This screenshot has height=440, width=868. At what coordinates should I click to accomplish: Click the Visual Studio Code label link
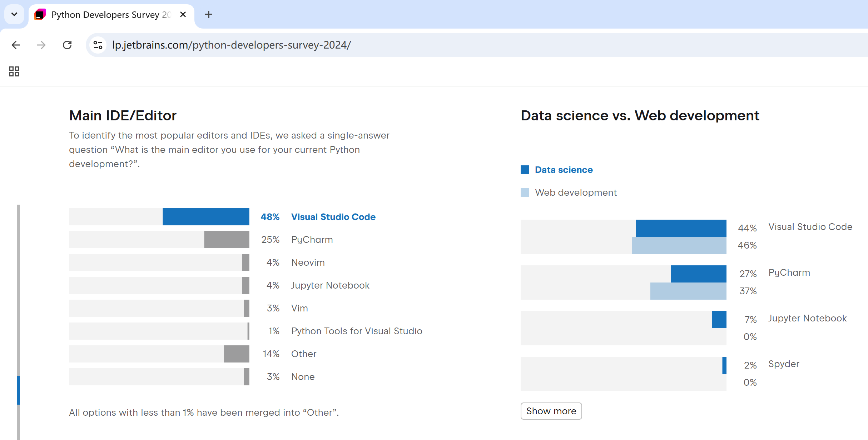[x=333, y=217]
